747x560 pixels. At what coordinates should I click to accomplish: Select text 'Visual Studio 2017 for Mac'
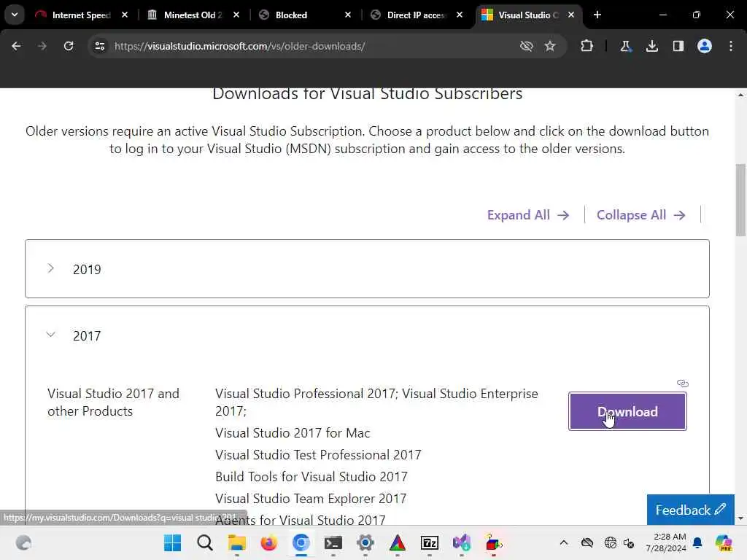(x=293, y=433)
